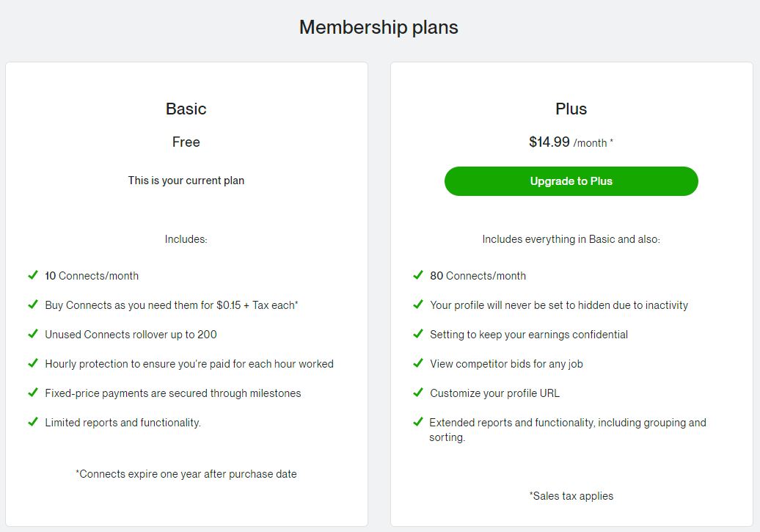
Task: Click checkmark beside Fixed-price payments
Action: (33, 393)
